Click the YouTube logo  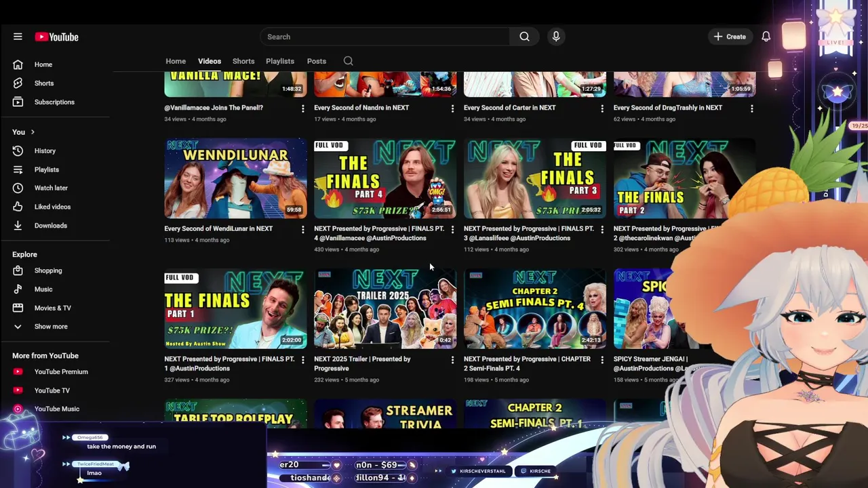pyautogui.click(x=57, y=37)
